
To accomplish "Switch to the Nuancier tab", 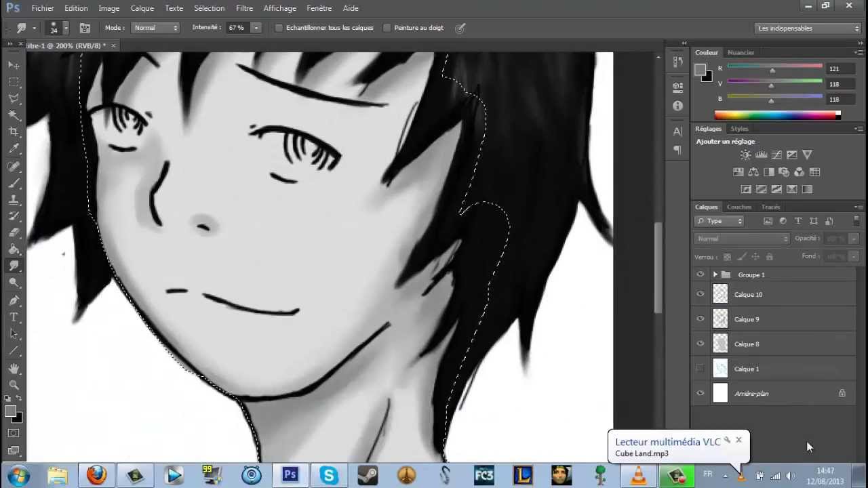I will pos(741,52).
